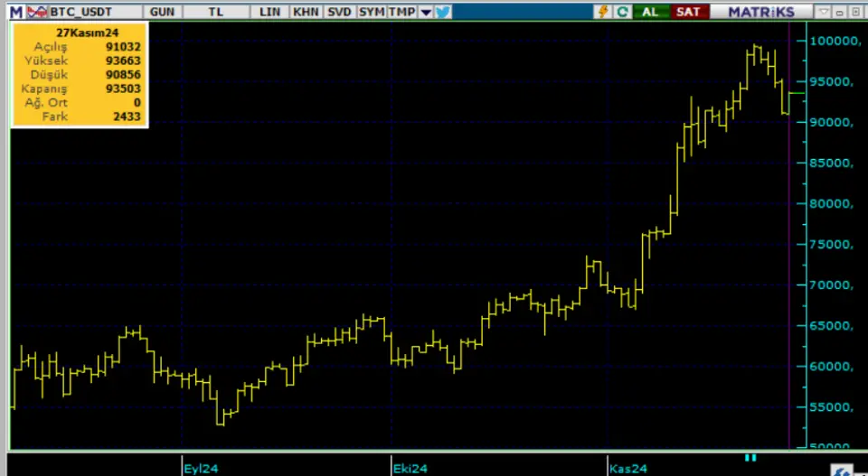Toggle the SVD option in toolbar

[339, 12]
